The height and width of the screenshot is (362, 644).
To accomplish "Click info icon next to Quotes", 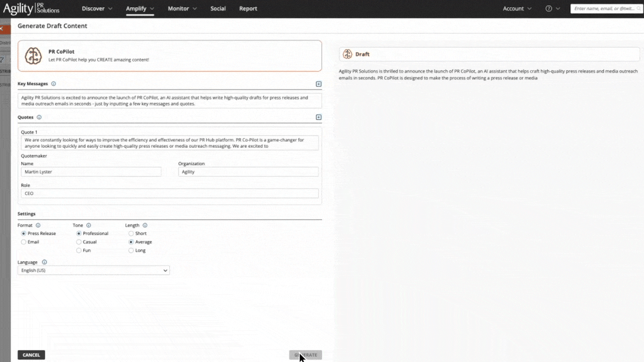I will (x=39, y=117).
